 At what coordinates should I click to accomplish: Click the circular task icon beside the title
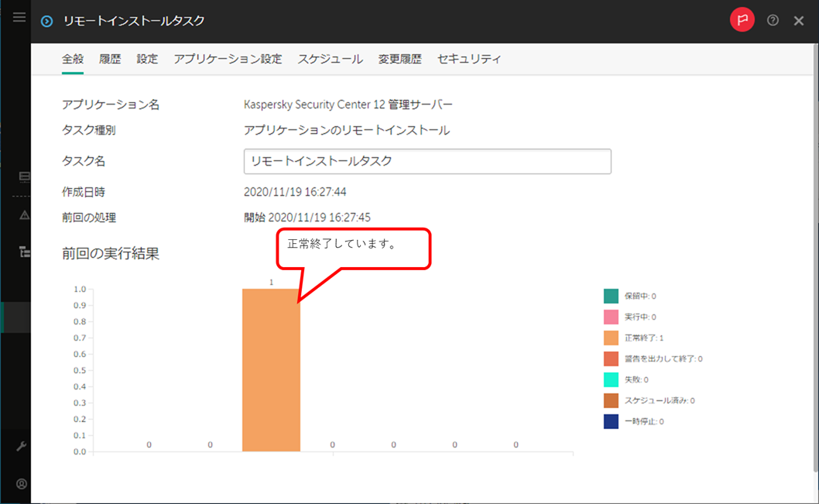[46, 21]
